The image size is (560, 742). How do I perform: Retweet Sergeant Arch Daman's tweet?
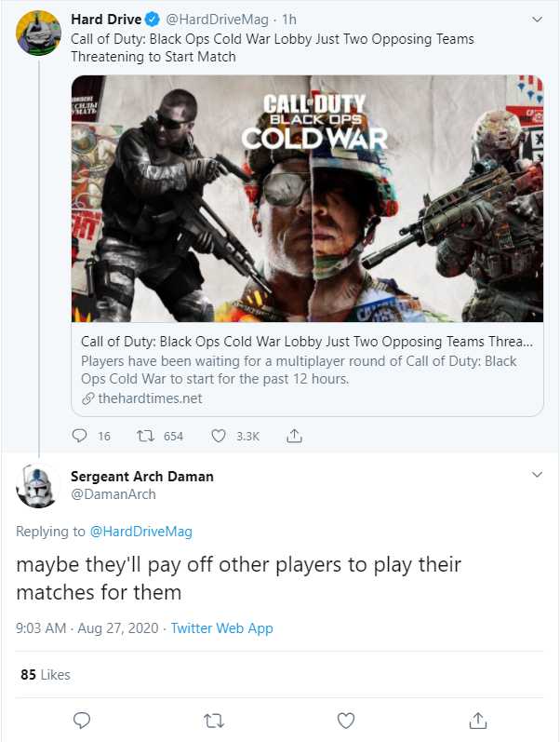213,720
